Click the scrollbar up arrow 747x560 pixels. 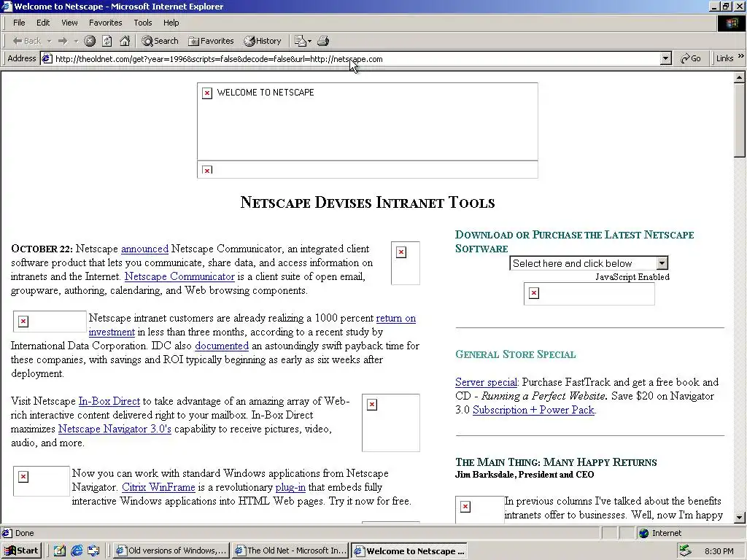coord(740,77)
